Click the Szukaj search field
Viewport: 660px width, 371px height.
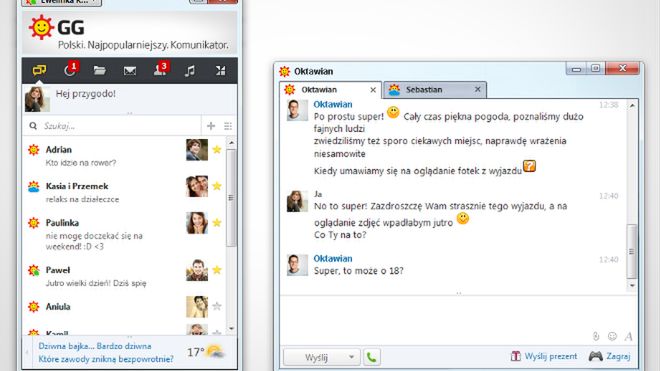(120, 126)
